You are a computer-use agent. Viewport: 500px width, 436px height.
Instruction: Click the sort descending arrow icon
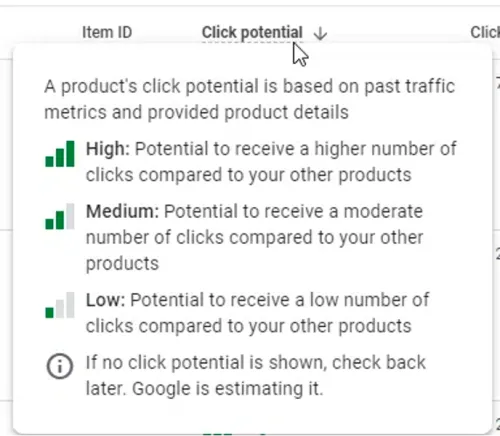[320, 33]
